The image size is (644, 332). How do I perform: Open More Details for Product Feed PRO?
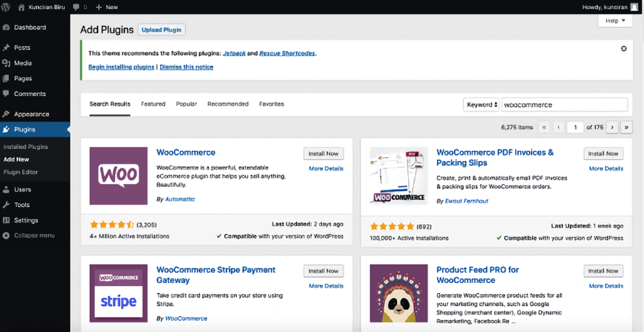(x=606, y=286)
